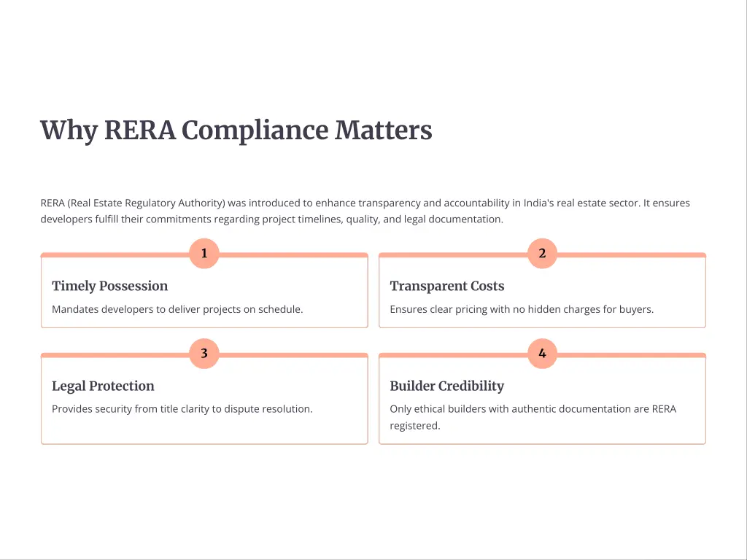Click the "Legal Protection" card heading
The image size is (747, 560).
coord(103,386)
